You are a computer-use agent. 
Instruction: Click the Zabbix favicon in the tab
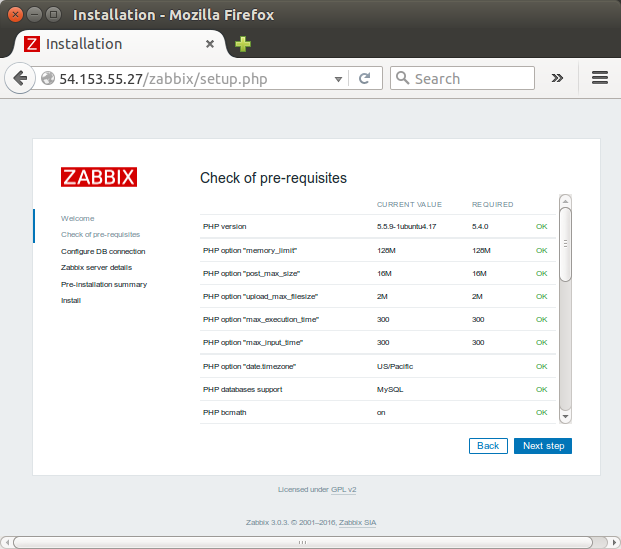click(32, 44)
